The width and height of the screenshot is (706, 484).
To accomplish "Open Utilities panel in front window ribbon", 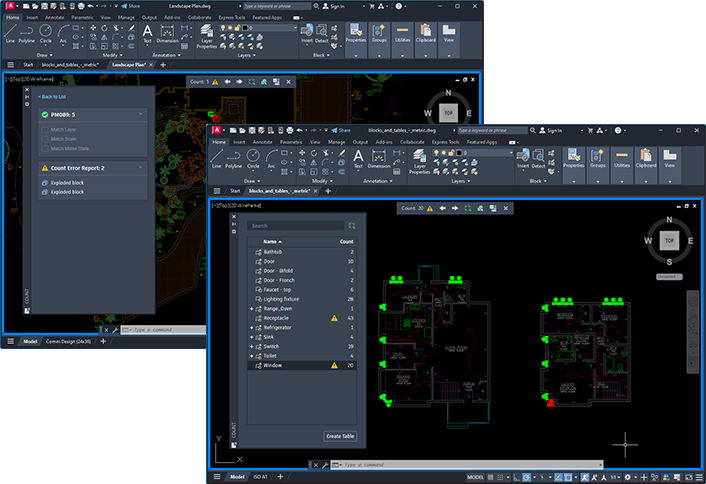I will tap(622, 165).
